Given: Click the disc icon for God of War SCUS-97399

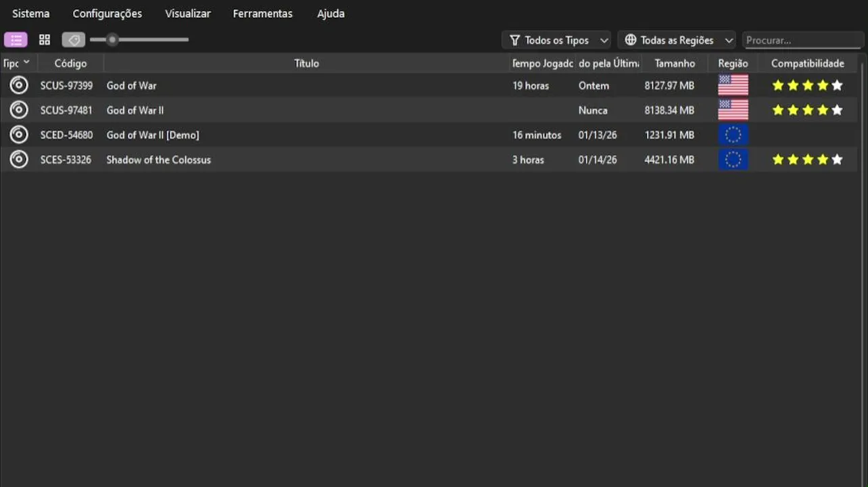Looking at the screenshot, I should [19, 85].
